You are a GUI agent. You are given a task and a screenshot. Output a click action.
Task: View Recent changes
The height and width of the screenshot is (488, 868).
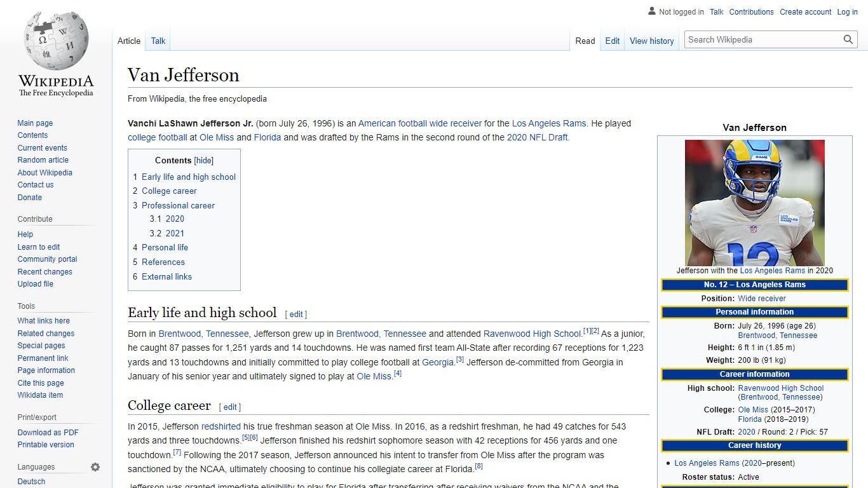click(x=44, y=272)
